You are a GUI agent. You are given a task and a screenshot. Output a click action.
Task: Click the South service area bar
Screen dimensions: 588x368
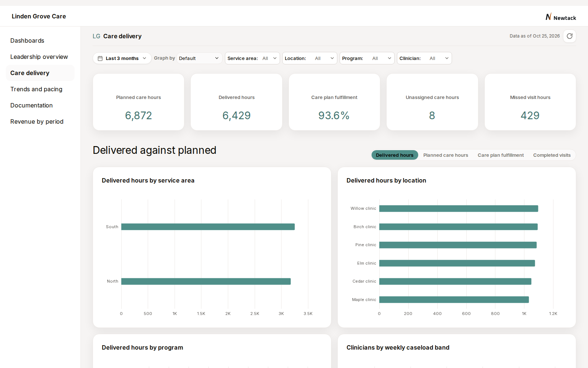pos(208,227)
